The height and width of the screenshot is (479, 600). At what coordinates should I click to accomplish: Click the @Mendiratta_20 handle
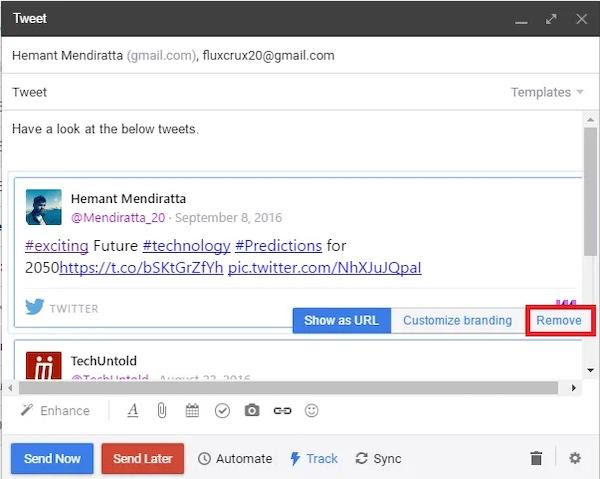(x=118, y=218)
